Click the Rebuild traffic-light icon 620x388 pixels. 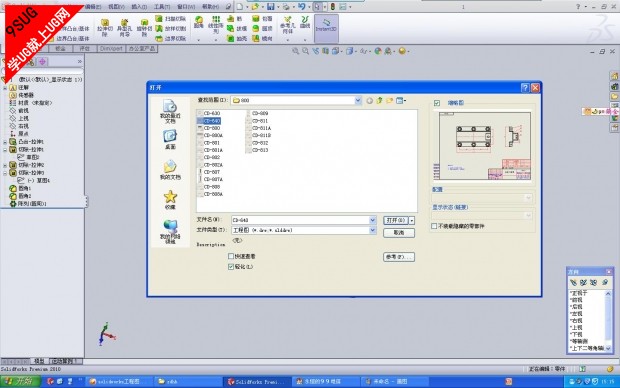(x=333, y=7)
